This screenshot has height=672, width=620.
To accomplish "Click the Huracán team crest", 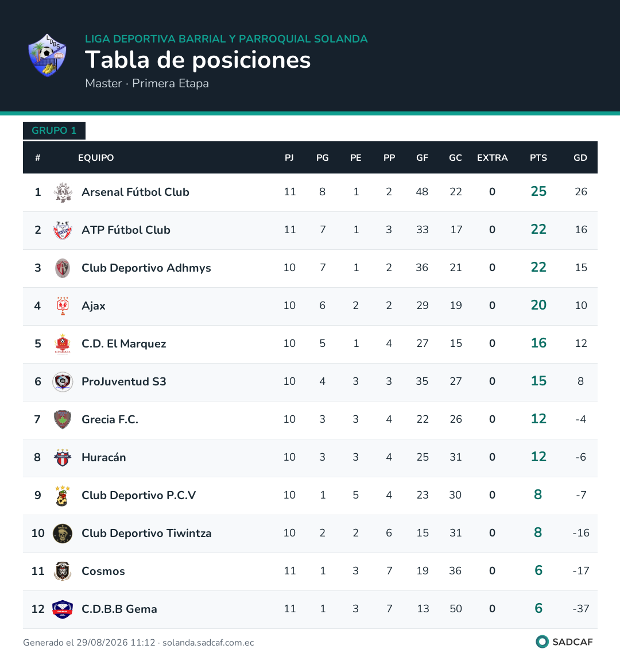I will (x=63, y=457).
